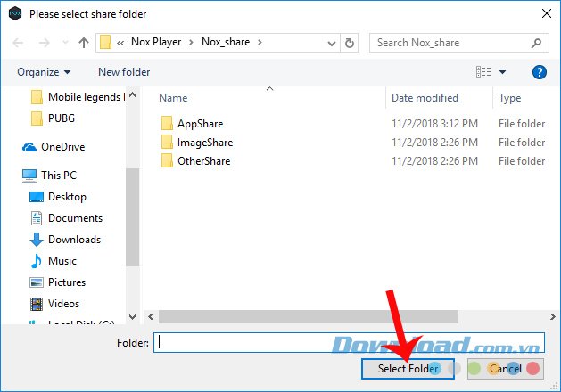Click the OneDrive cloud icon
This screenshot has width=561, height=392.
pos(29,147)
